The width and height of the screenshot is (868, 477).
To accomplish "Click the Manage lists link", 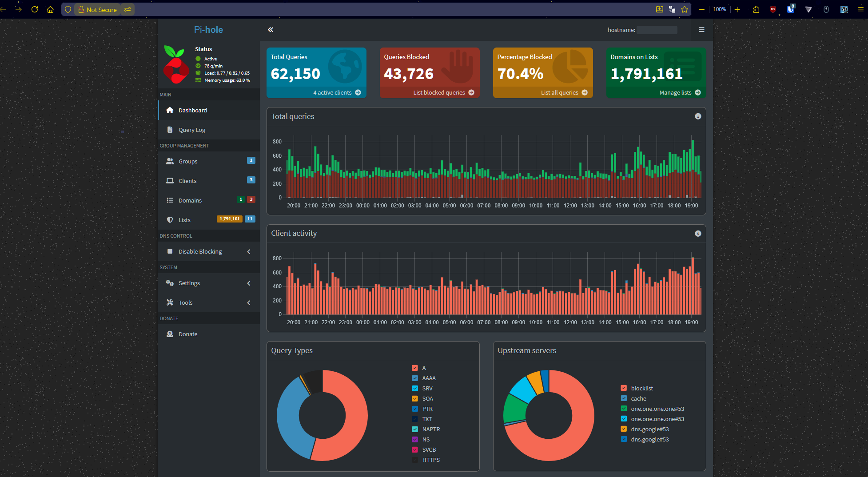I will click(675, 92).
